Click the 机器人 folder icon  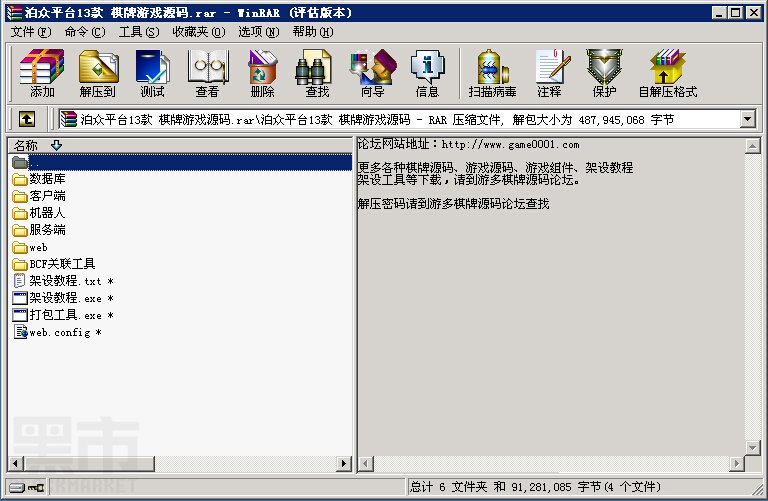point(20,214)
